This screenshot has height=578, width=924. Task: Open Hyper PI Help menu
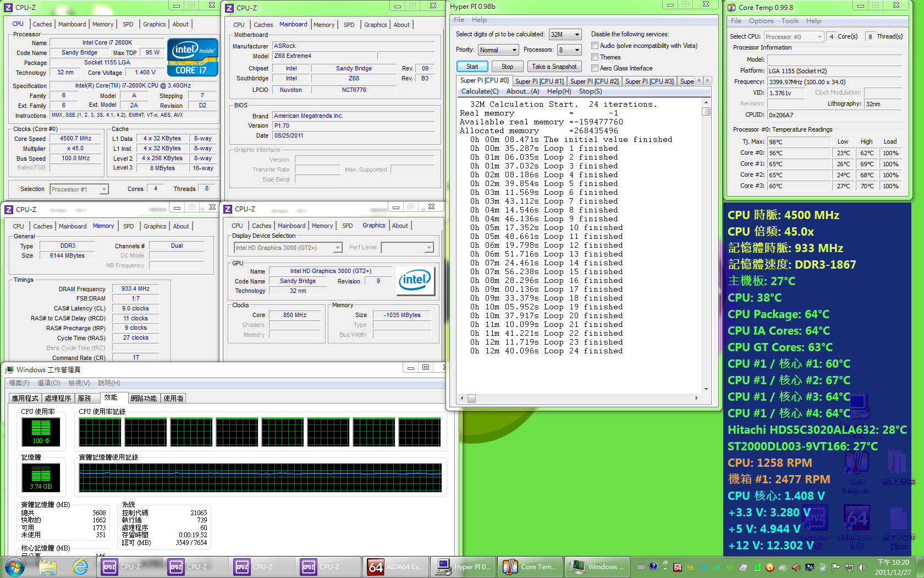tap(479, 20)
